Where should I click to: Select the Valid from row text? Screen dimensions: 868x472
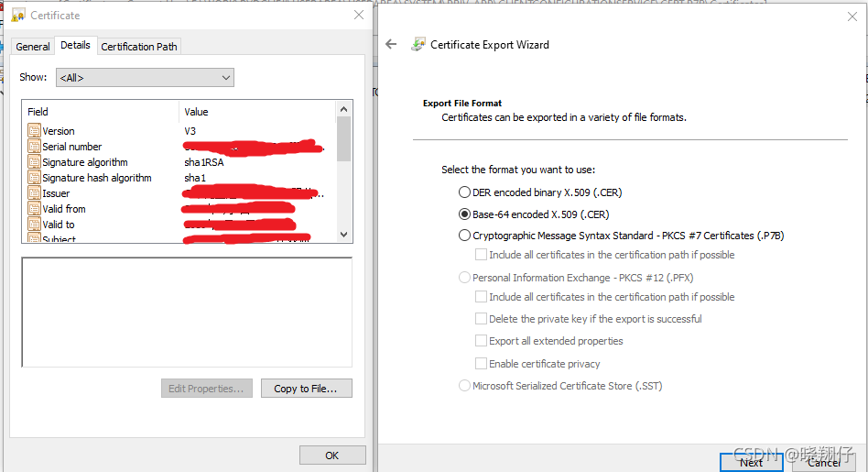(64, 209)
